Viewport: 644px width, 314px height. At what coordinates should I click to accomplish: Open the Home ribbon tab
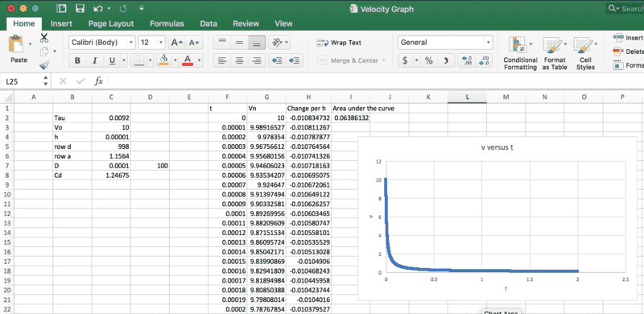pyautogui.click(x=24, y=23)
